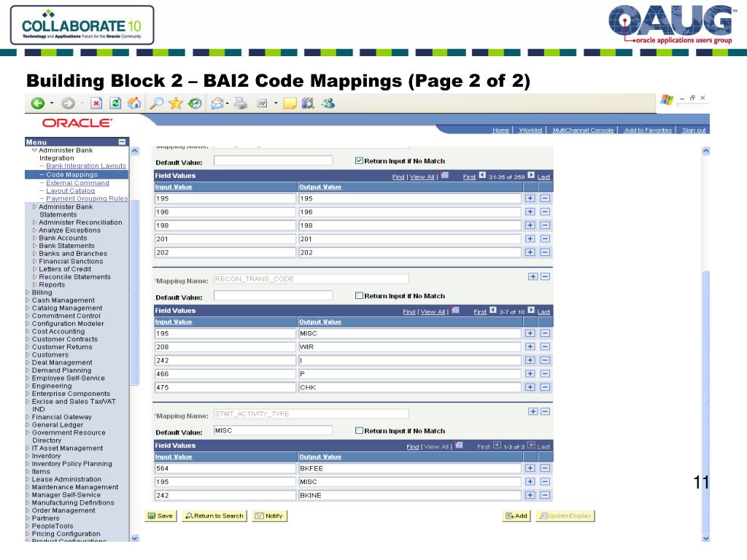
Task: Check Return Input for RECON_TRANS_CODE mapping
Action: click(x=359, y=296)
